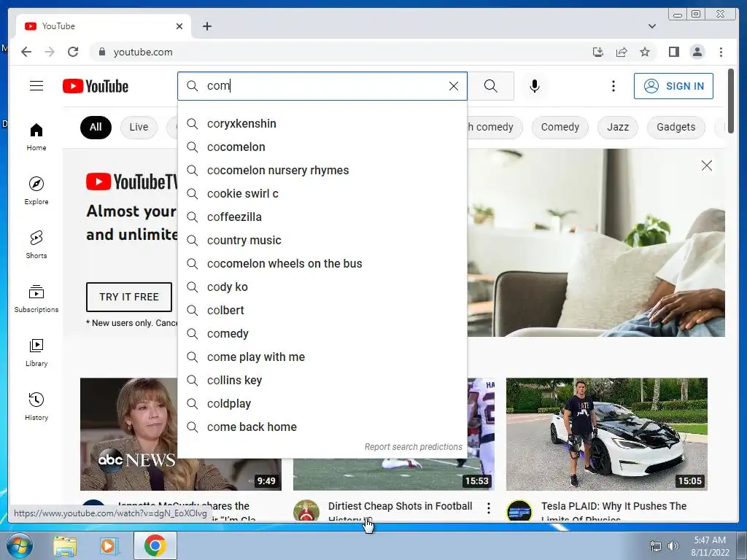The image size is (747, 560).
Task: Expand the Chrome tab search dropdown
Action: tap(651, 26)
